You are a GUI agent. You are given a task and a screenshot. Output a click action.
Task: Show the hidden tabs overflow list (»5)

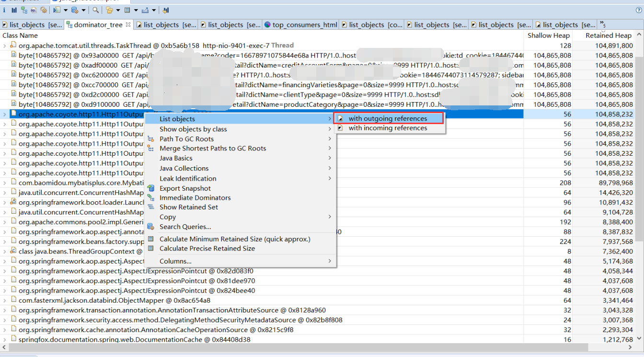pos(602,24)
